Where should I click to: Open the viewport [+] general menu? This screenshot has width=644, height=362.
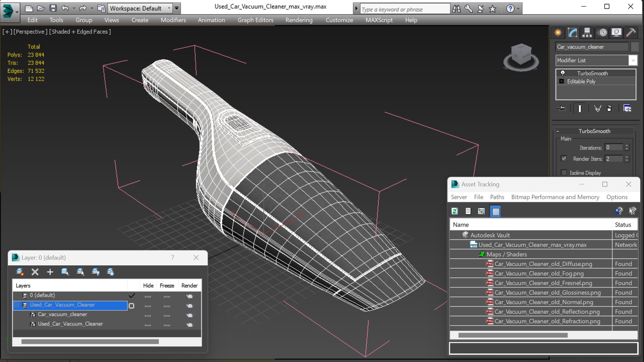click(7, 32)
